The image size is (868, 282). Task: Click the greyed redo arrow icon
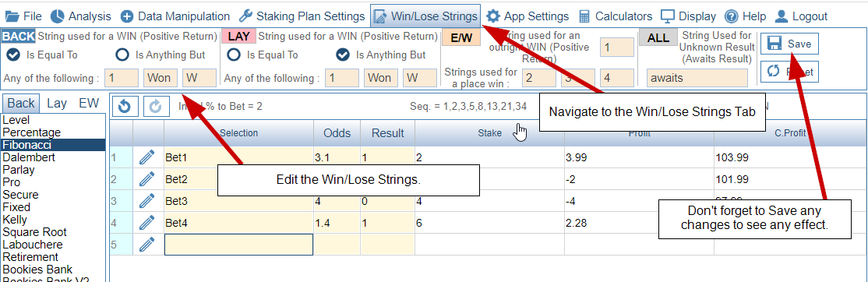[156, 106]
